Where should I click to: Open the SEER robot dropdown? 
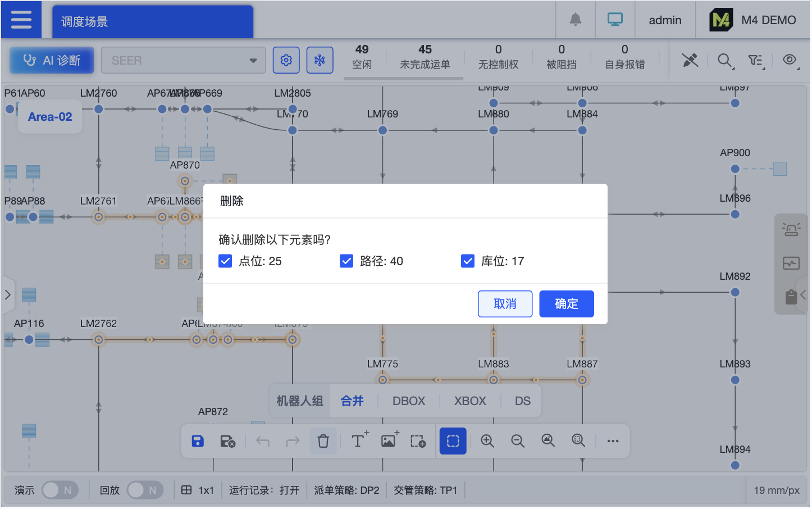183,60
